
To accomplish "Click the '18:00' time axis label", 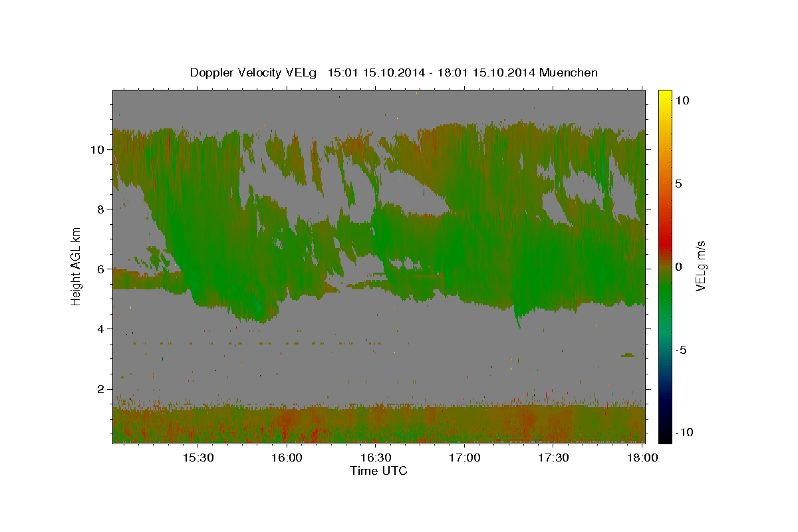I will pyautogui.click(x=643, y=458).
